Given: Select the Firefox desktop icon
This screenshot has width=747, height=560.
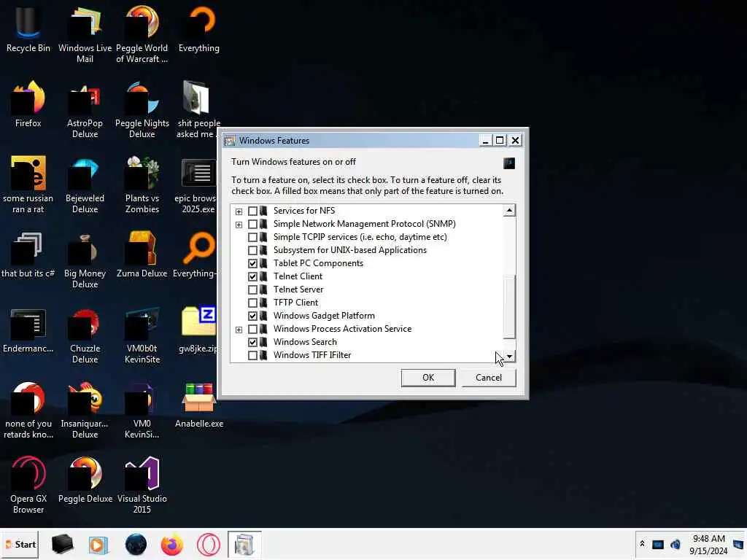Looking at the screenshot, I should (28, 104).
